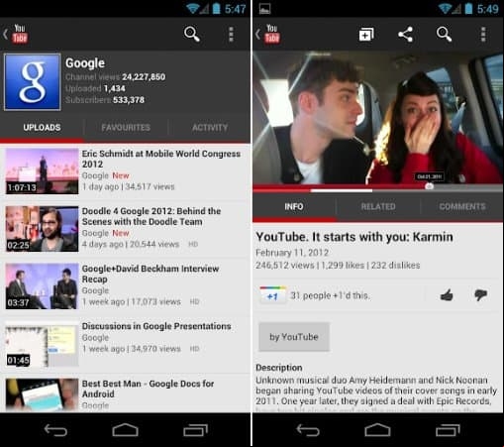Tap the share icon in the video toolbar
The height and width of the screenshot is (447, 504).
405,34
